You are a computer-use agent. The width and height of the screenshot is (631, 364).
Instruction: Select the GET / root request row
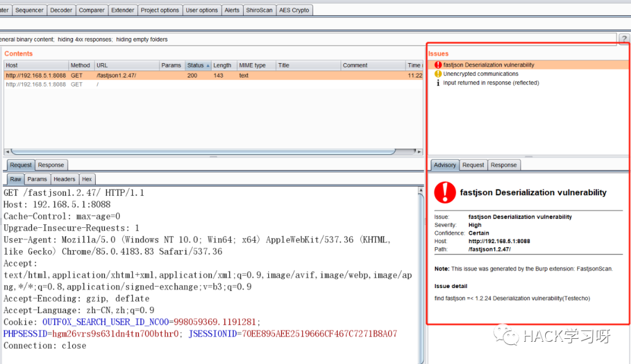click(213, 85)
